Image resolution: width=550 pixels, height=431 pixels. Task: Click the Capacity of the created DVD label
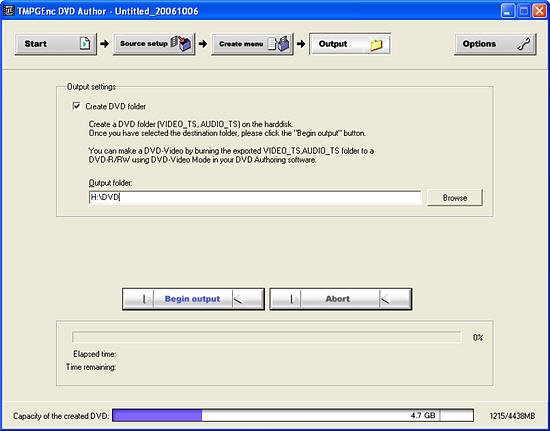(61, 416)
